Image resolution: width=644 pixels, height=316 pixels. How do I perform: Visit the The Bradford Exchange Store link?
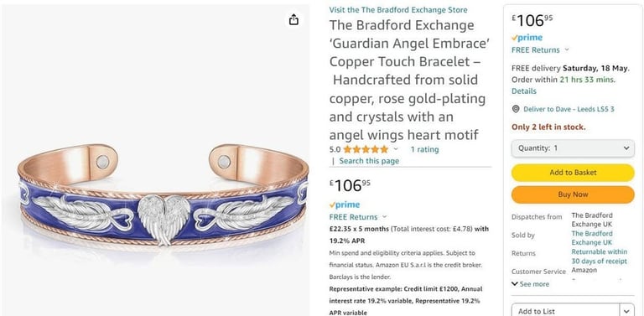(398, 10)
